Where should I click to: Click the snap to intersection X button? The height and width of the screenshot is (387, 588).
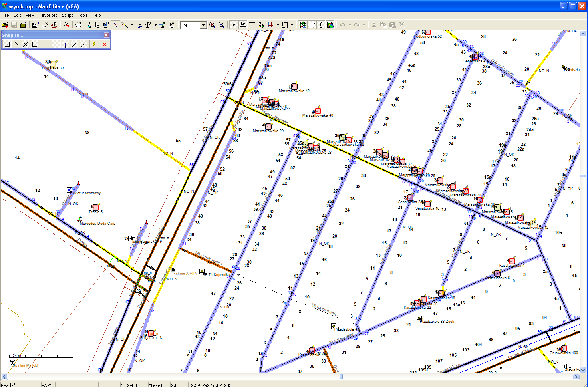pyautogui.click(x=26, y=44)
